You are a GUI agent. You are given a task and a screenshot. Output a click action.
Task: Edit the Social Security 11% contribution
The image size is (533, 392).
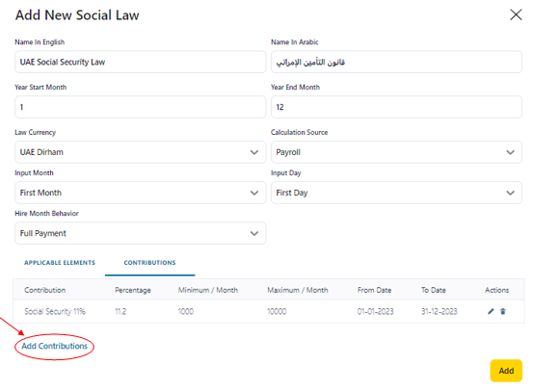(491, 311)
